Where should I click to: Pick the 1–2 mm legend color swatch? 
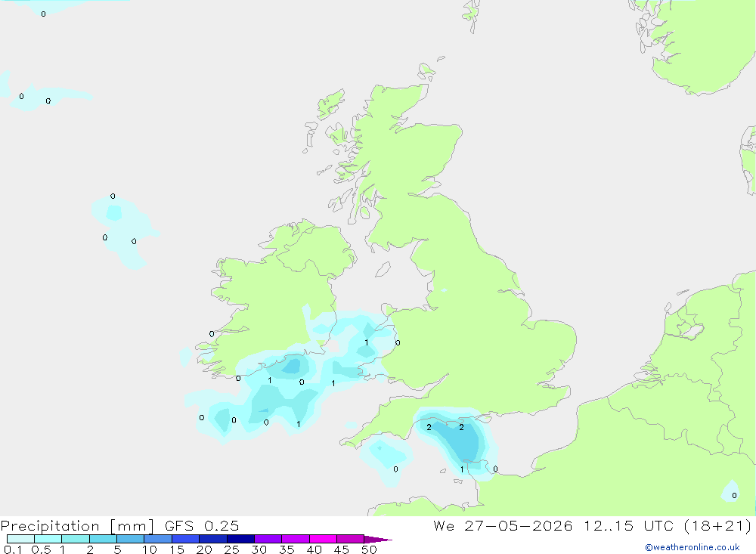76,539
